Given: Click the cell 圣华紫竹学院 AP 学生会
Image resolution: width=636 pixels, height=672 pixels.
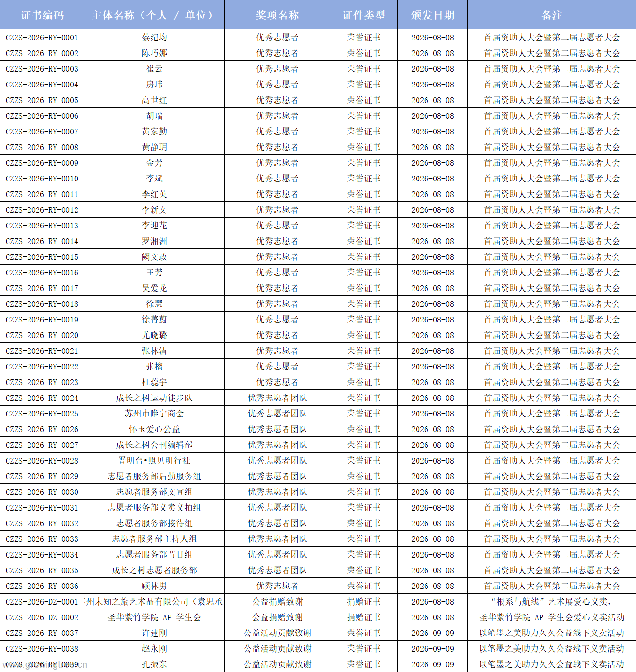Looking at the screenshot, I should pyautogui.click(x=154, y=617).
